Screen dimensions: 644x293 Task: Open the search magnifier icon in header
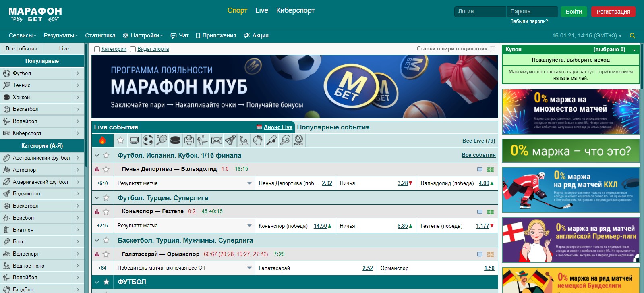[x=632, y=36]
